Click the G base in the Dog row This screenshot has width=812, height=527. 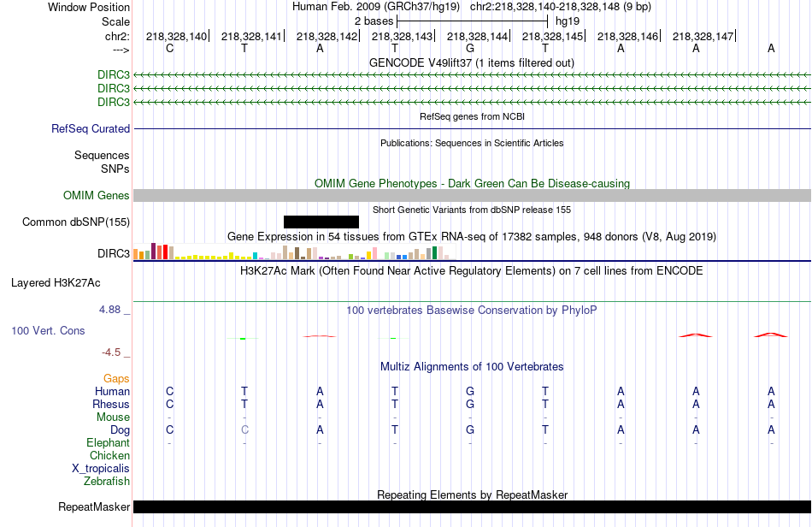(x=470, y=429)
